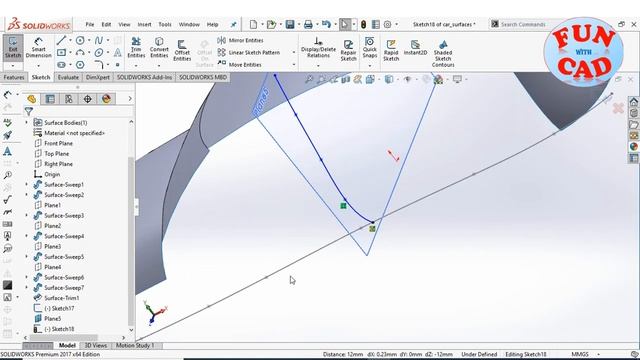The height and width of the screenshot is (360, 640).
Task: Click the Convert Entities tool
Action: point(159,48)
